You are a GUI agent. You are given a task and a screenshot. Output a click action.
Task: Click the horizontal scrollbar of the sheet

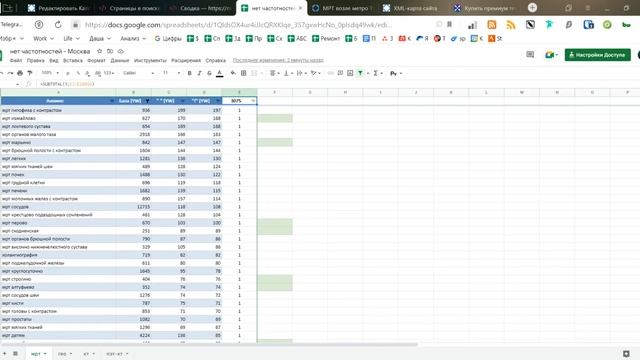(x=209, y=344)
